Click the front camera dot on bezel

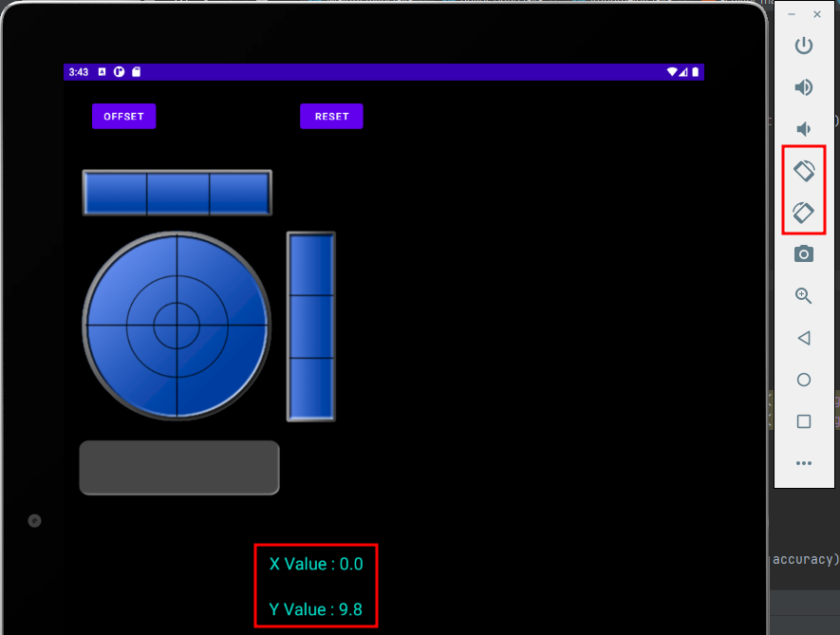[x=34, y=521]
